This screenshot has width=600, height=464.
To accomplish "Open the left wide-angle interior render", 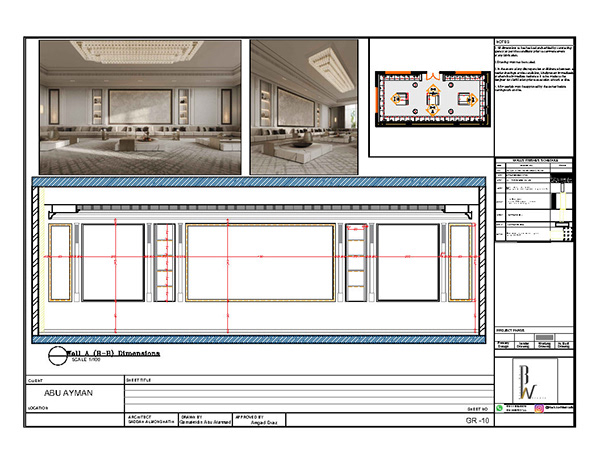I will click(x=140, y=107).
